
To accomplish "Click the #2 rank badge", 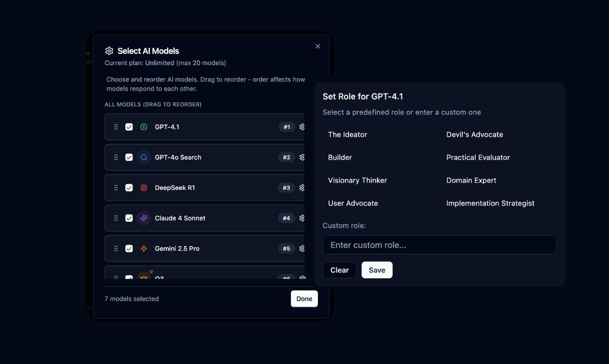I will [286, 157].
